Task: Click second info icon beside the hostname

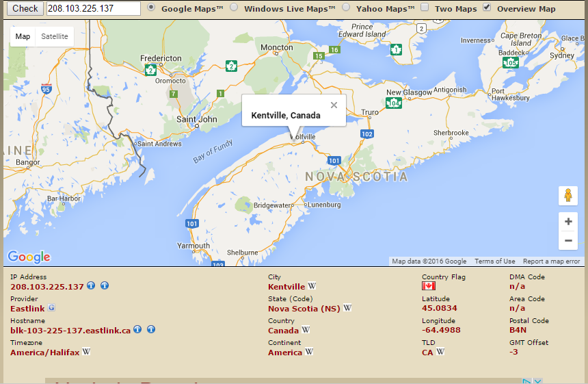Action: [x=151, y=329]
